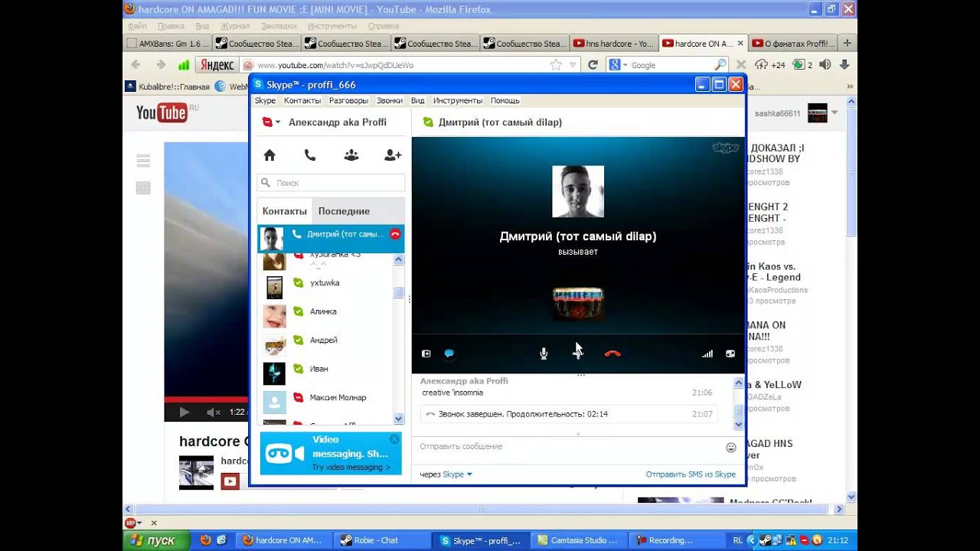Screen dimensions: 980x551
Task: Open a new Firefox tab
Action: pos(848,44)
